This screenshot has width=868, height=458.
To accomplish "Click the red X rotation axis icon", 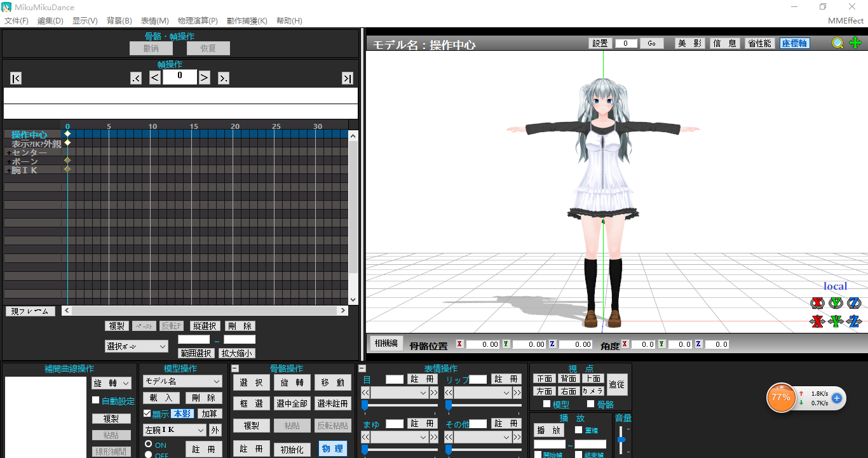I will (817, 303).
